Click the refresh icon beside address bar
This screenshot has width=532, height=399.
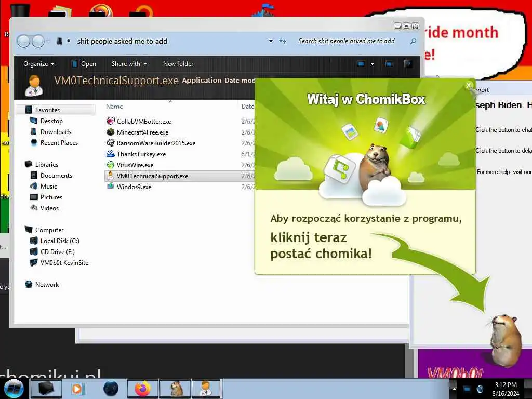pos(283,41)
